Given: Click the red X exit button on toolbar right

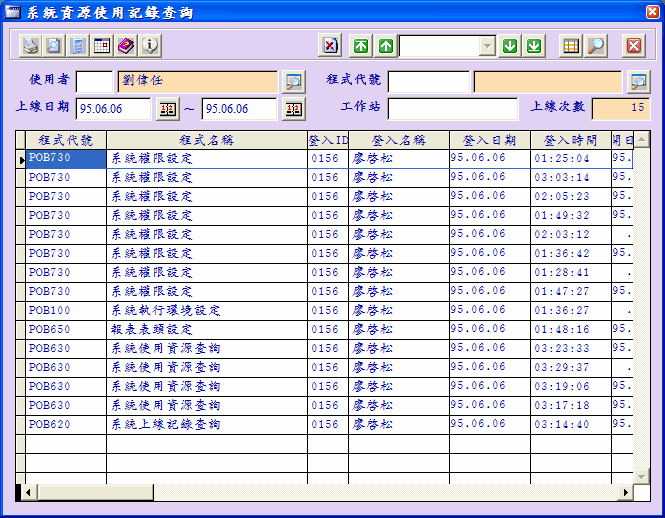Looking at the screenshot, I should pos(634,46).
